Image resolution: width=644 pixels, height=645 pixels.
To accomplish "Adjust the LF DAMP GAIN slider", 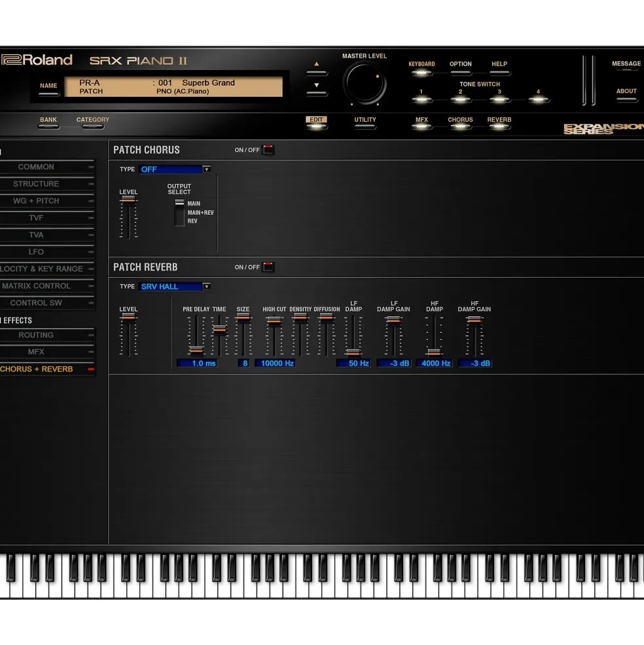I will coord(393,320).
